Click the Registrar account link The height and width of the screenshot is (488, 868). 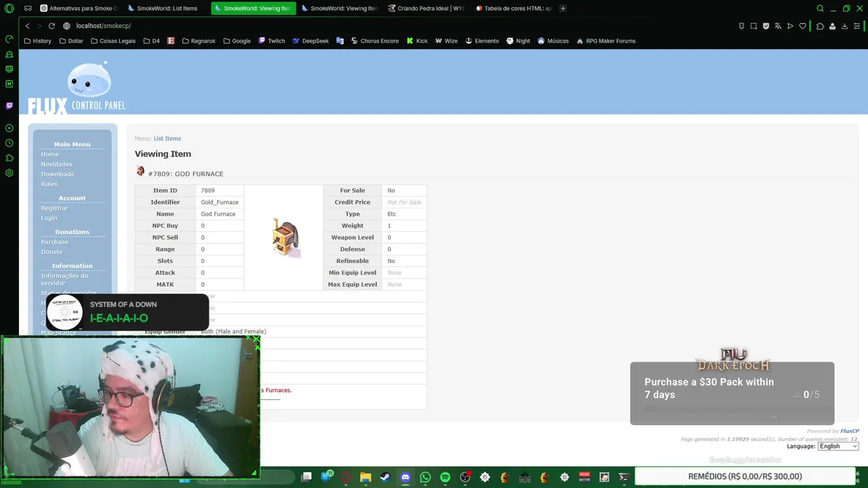[54, 208]
